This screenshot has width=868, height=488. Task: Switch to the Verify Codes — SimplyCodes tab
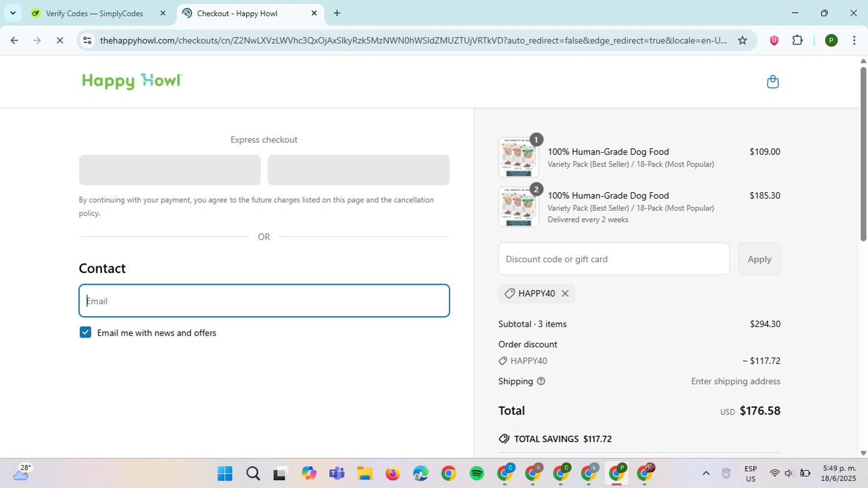[x=94, y=13]
